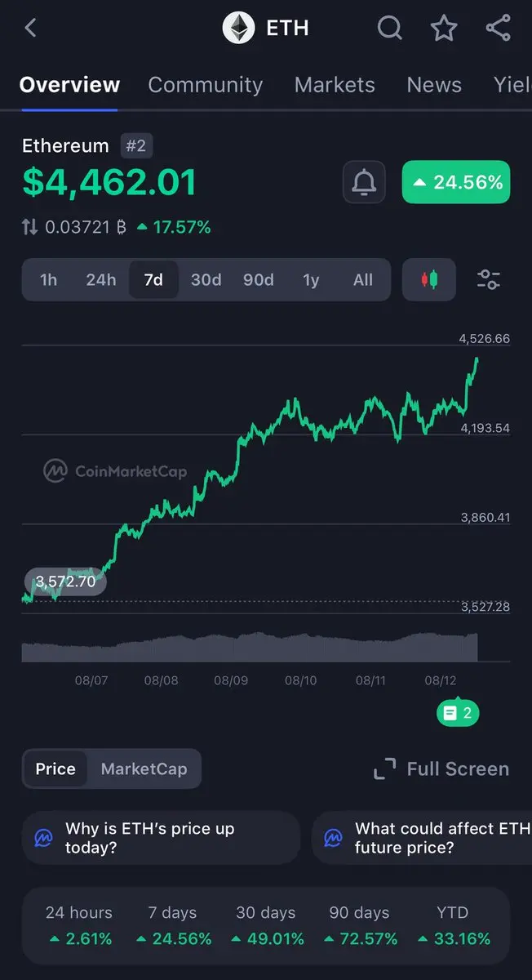Select the 30d timeframe
The height and width of the screenshot is (980, 532).
pyautogui.click(x=206, y=280)
